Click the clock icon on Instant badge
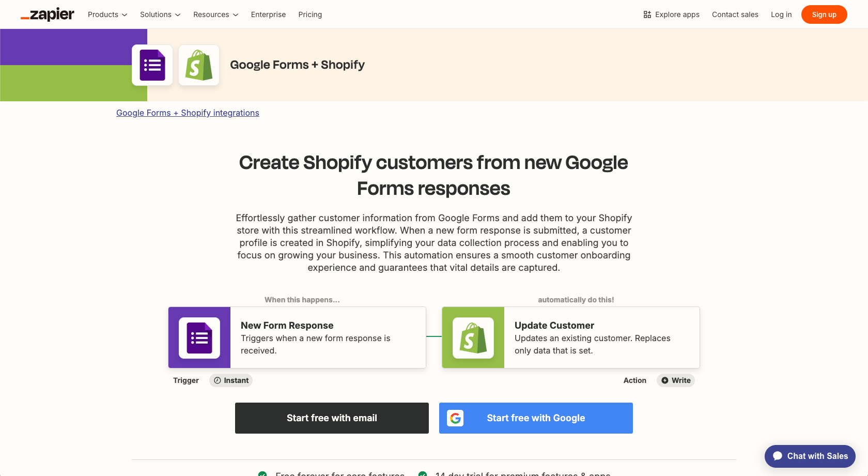Screen dimensions: 868x476 (218, 380)
